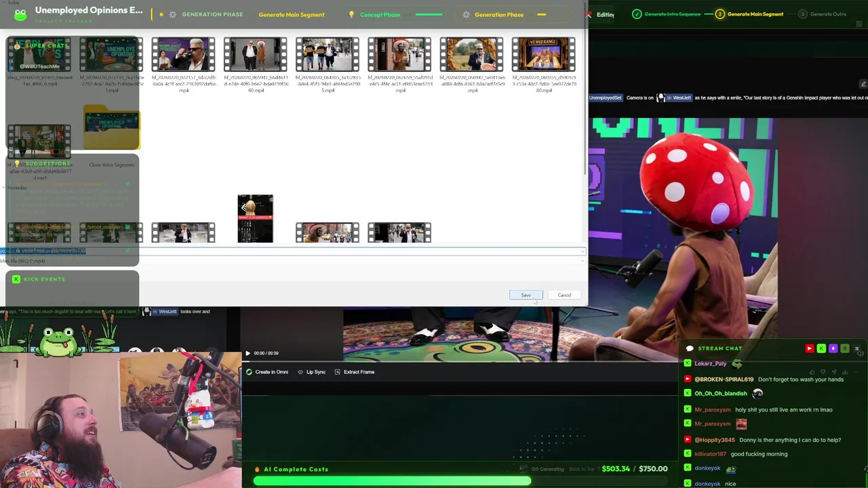Image resolution: width=868 pixels, height=488 pixels.
Task: Toggle the X chat filter icon
Action: click(856, 348)
